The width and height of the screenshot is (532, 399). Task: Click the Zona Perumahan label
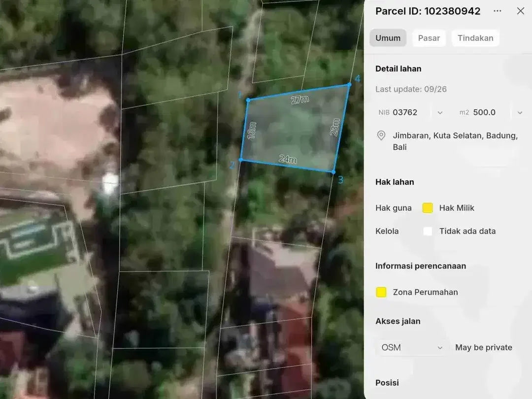(x=426, y=292)
